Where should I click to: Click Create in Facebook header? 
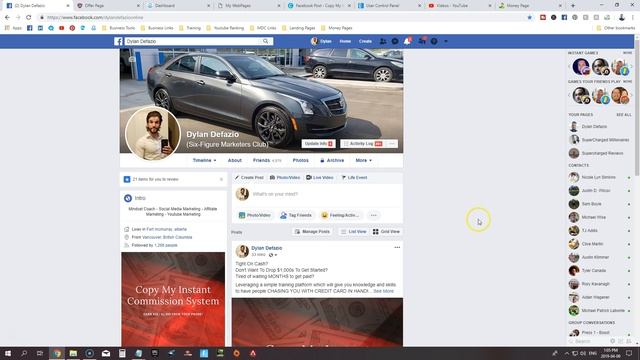pyautogui.click(x=365, y=41)
